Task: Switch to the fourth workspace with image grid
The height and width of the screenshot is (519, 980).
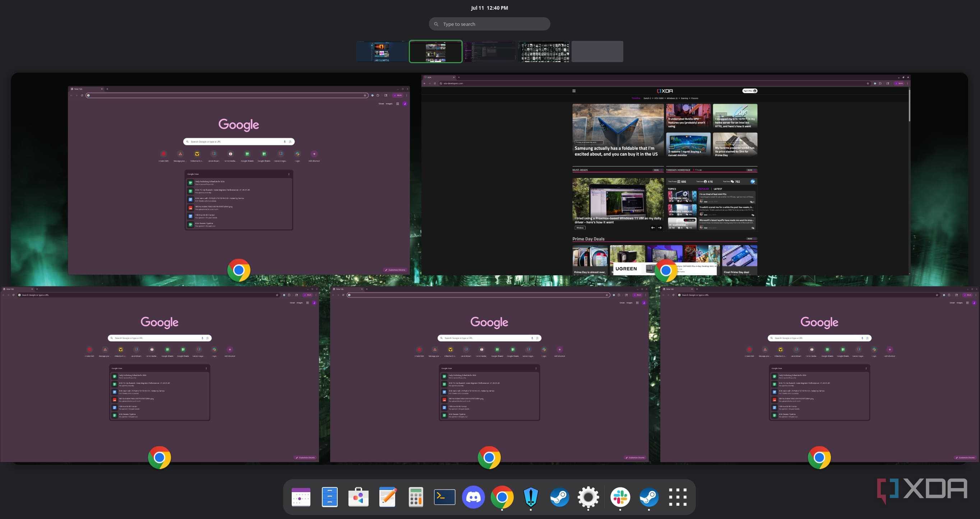Action: 544,51
